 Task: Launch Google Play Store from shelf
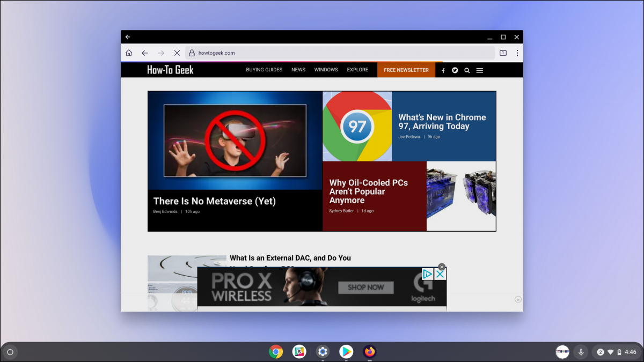pos(346,352)
